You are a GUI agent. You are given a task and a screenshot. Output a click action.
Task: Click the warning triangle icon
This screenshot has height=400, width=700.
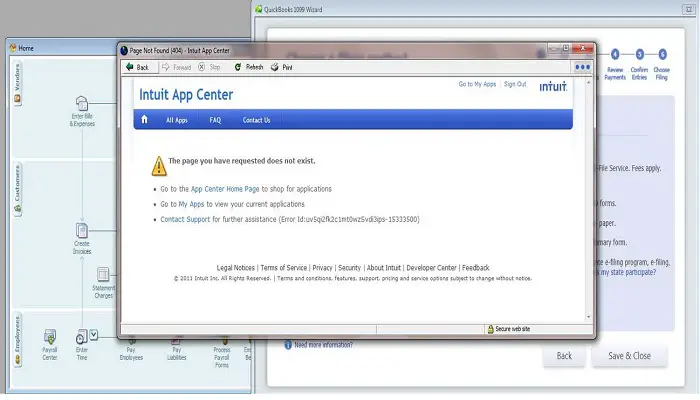159,166
